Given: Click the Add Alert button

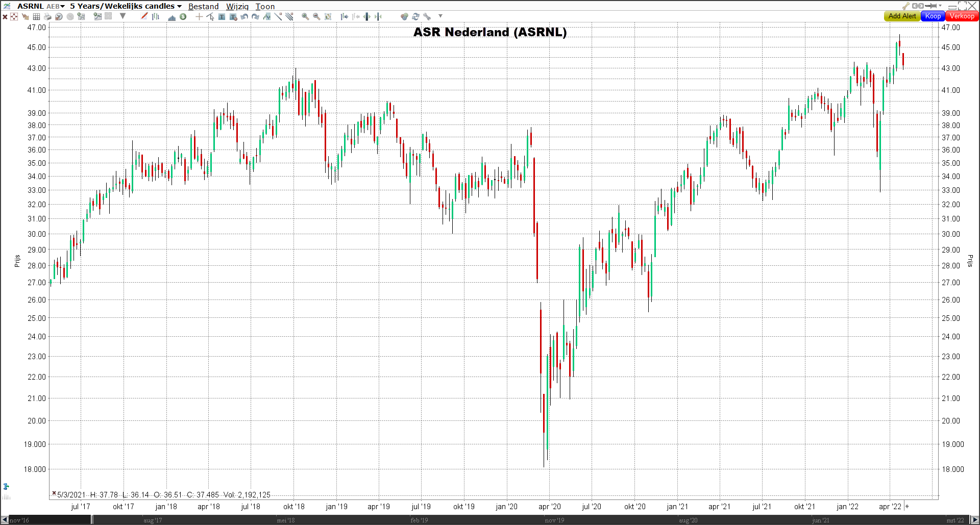Looking at the screenshot, I should coord(902,16).
